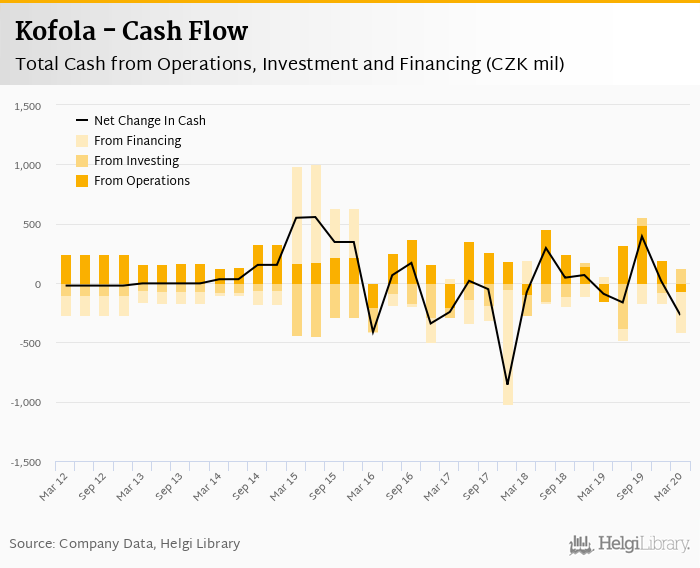Click the Kofola - Cash Flow title
This screenshot has width=700, height=568.
[131, 32]
